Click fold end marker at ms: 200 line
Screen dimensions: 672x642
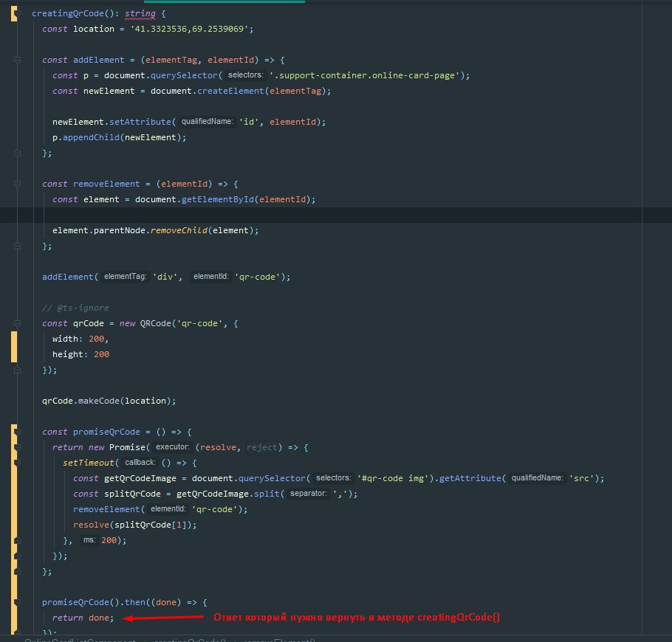tap(17, 540)
